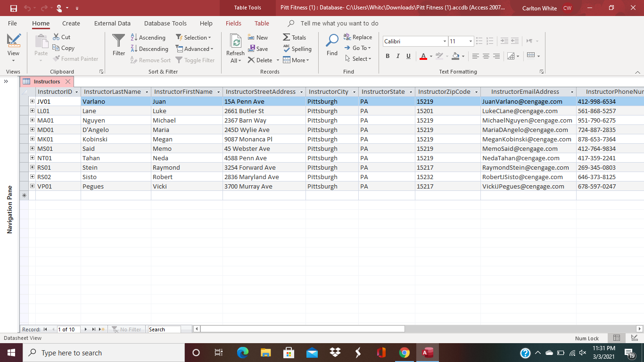Screen dimensions: 644x362
Task: Expand the More records menu
Action: [x=297, y=60]
